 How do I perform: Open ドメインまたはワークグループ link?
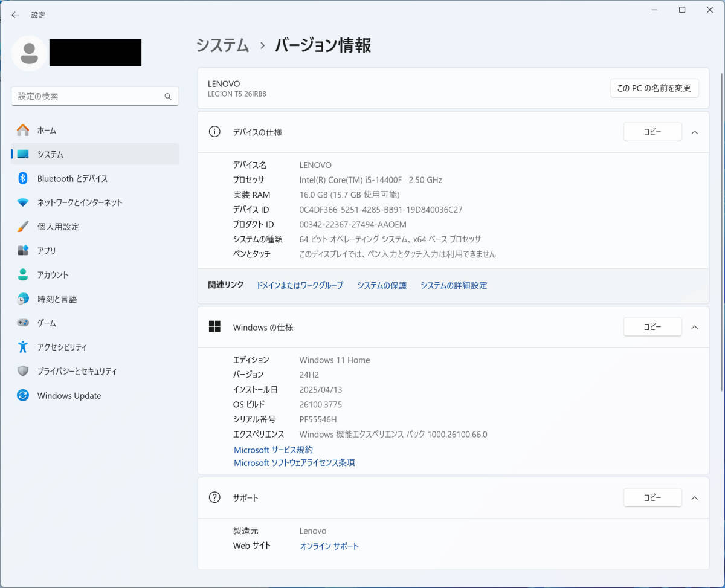300,285
